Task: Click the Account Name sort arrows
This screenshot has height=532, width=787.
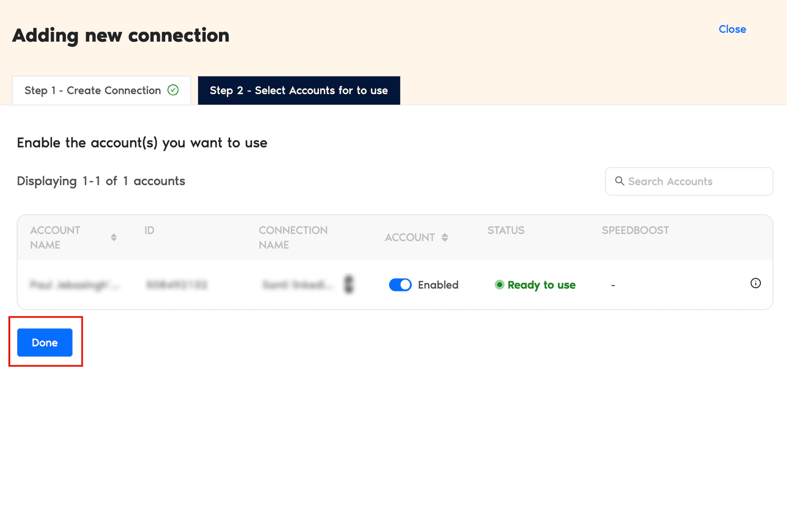Action: click(114, 237)
